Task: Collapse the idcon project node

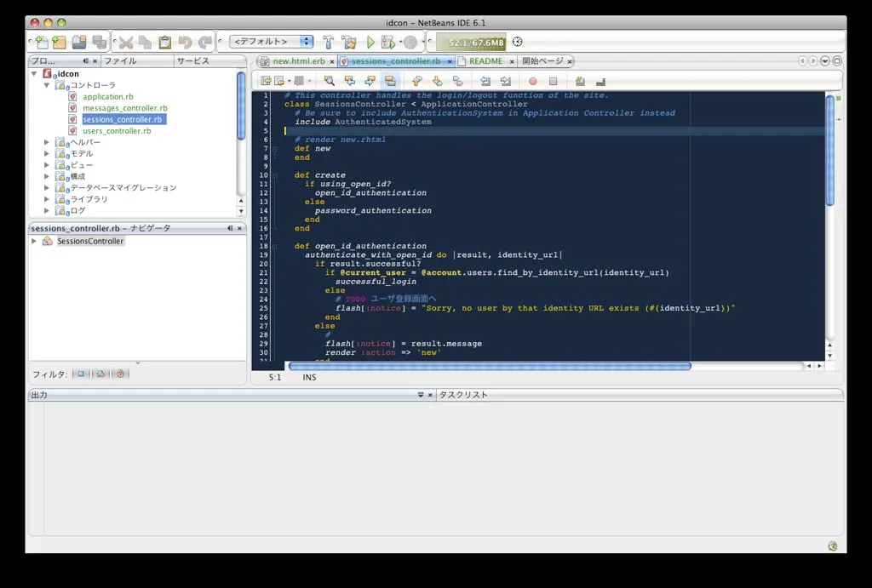Action: (x=34, y=73)
